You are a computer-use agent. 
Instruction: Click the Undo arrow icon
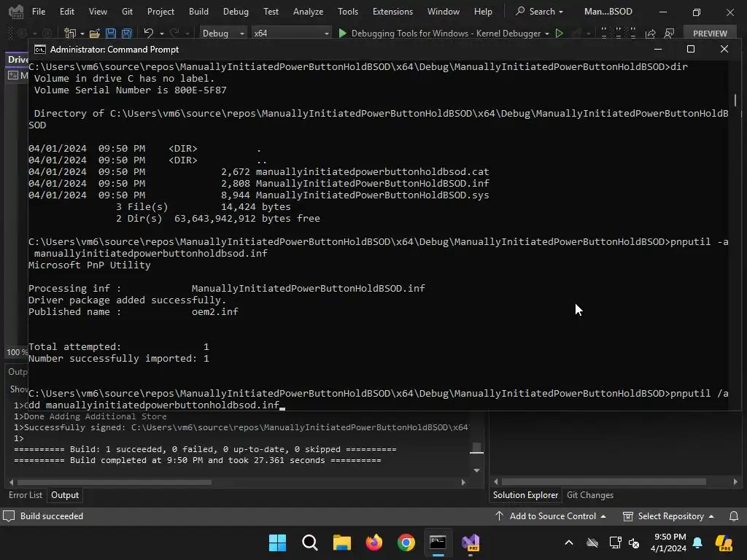tap(149, 33)
